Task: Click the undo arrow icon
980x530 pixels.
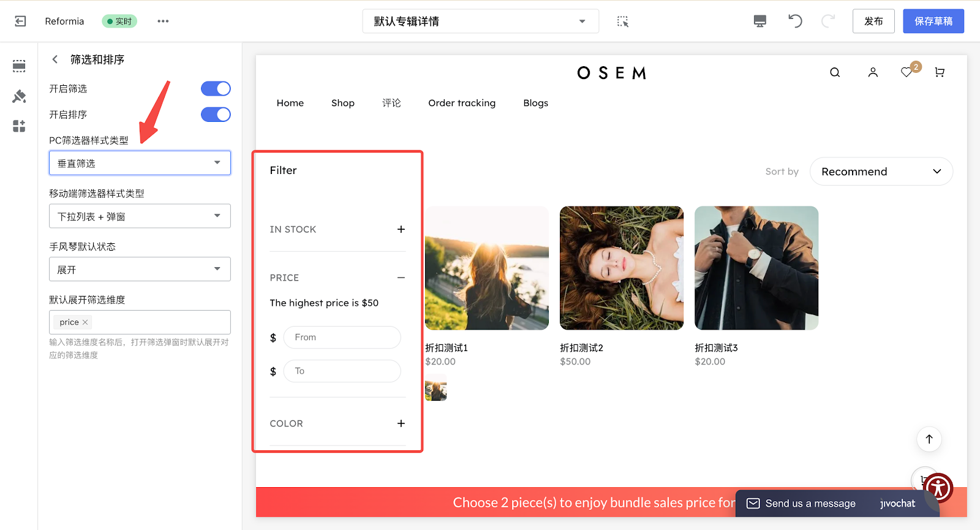Action: tap(795, 21)
